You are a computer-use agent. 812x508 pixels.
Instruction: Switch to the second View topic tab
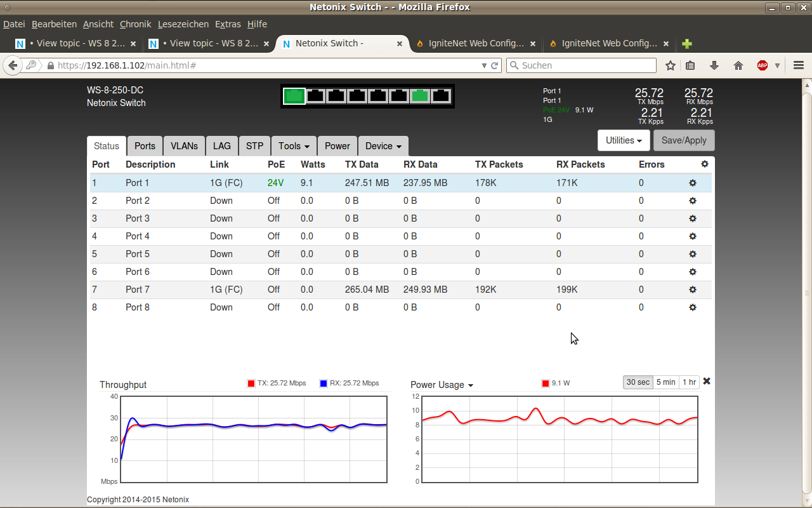click(208, 44)
